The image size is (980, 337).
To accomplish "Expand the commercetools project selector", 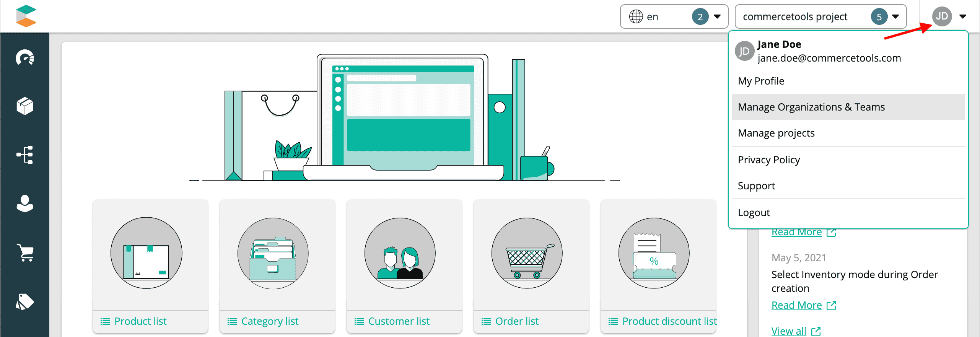I will coord(820,16).
